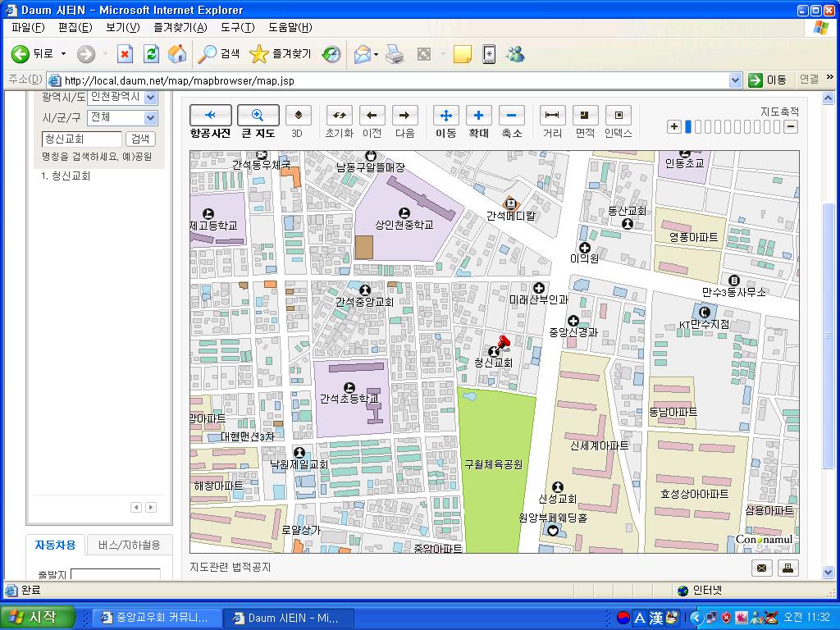This screenshot has height=630, width=840.
Task: Select the area measure tool (면적)
Action: pos(585,116)
